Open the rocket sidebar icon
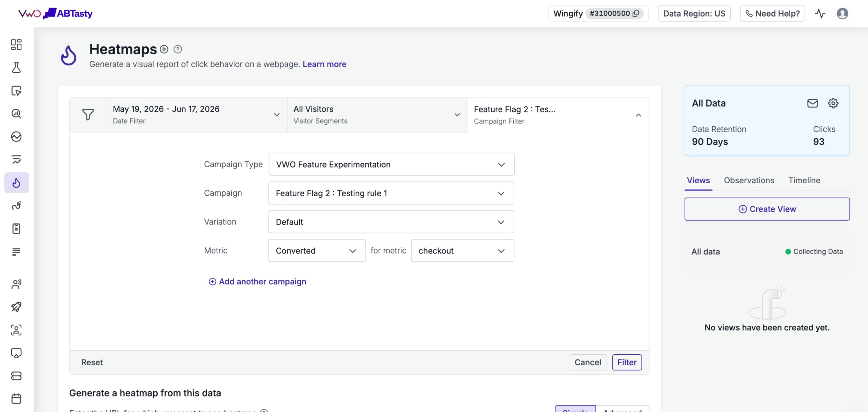868x412 pixels. pyautogui.click(x=16, y=307)
